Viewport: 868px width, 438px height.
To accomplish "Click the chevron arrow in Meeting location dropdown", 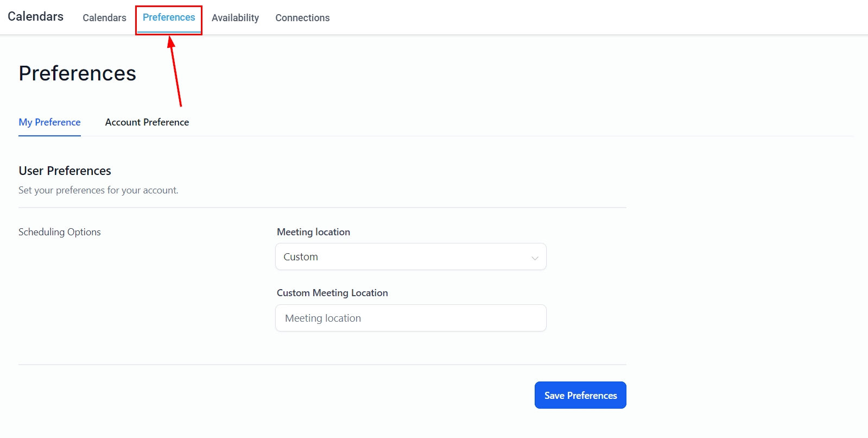I will tap(535, 258).
